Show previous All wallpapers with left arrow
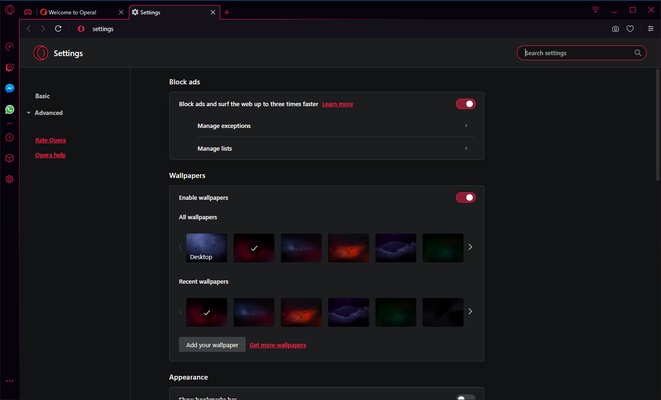The image size is (661, 400). (180, 247)
